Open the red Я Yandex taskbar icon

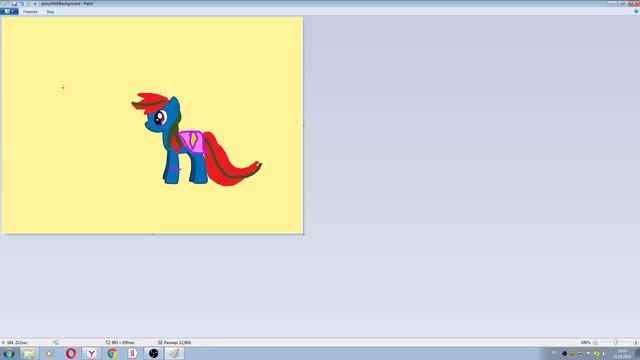click(133, 353)
